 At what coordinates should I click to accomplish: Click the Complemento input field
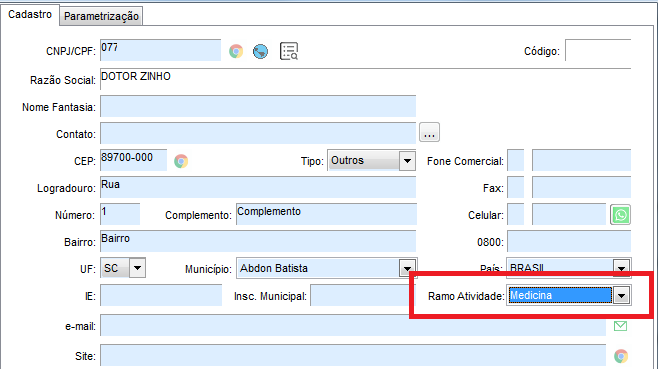click(x=326, y=214)
